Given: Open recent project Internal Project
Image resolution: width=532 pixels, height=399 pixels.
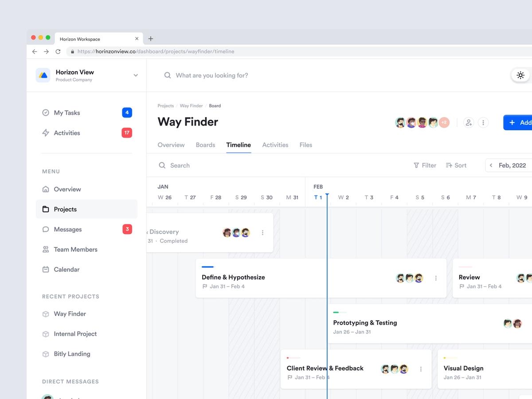Looking at the screenshot, I should (x=75, y=334).
